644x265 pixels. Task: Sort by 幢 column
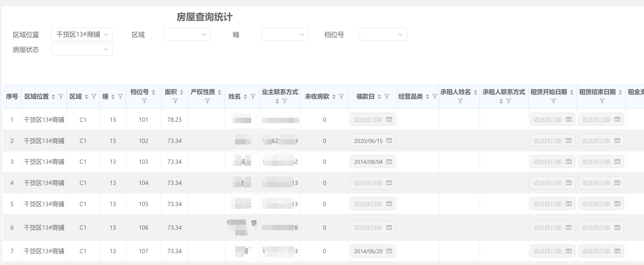tap(113, 97)
